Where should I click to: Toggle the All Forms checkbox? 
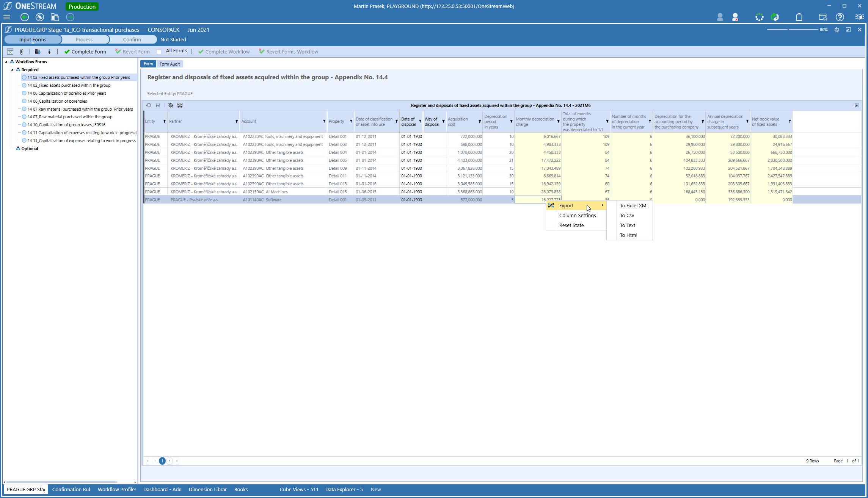[x=159, y=52]
